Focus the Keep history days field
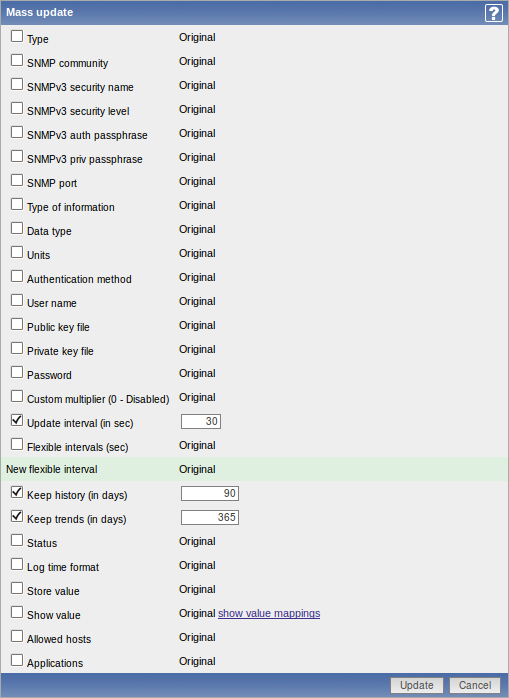The width and height of the screenshot is (509, 698). point(210,494)
